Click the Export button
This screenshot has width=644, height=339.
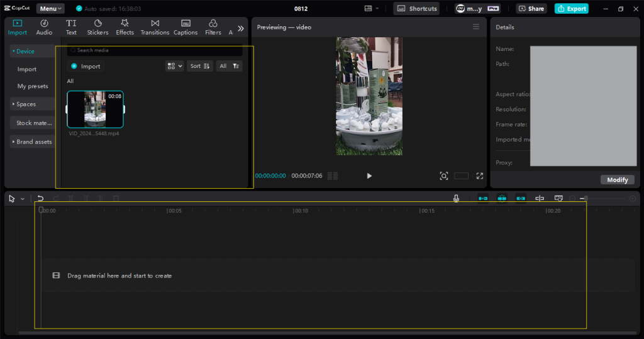571,9
